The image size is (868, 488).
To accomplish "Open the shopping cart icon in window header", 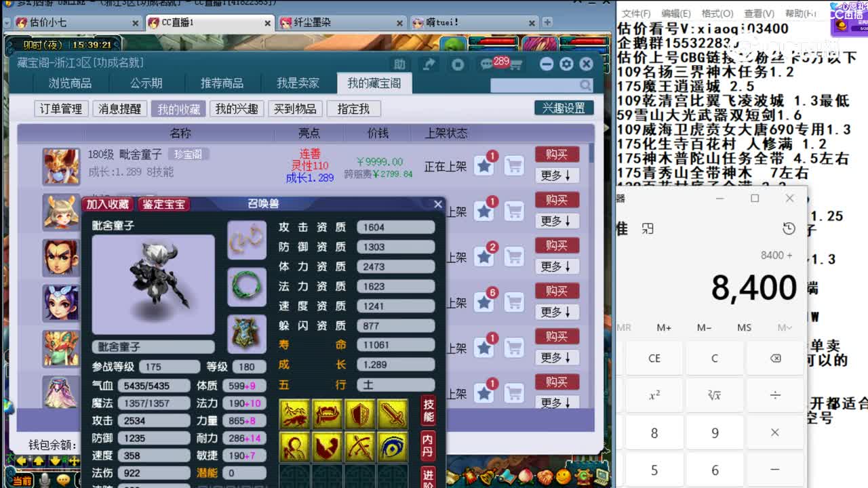I will 516,65.
